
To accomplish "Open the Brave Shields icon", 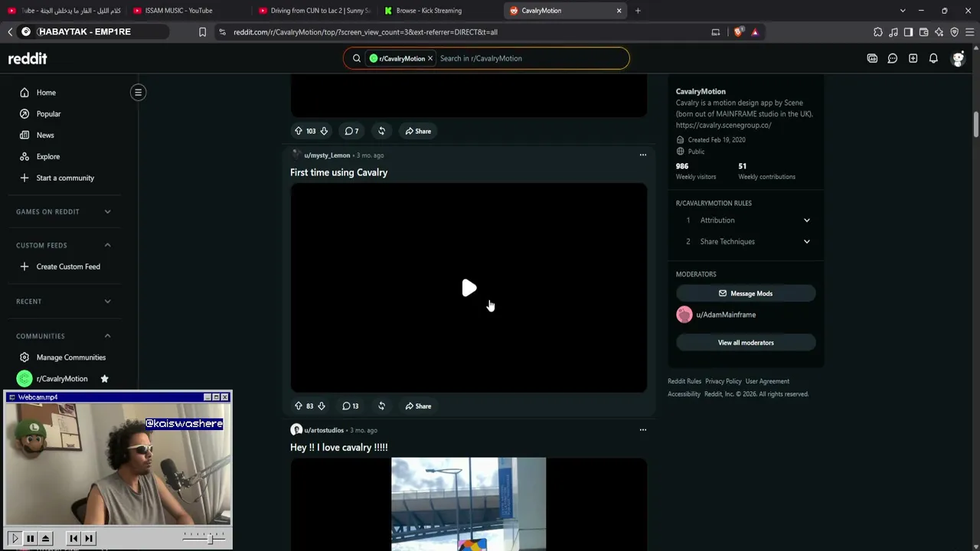I will 738,32.
